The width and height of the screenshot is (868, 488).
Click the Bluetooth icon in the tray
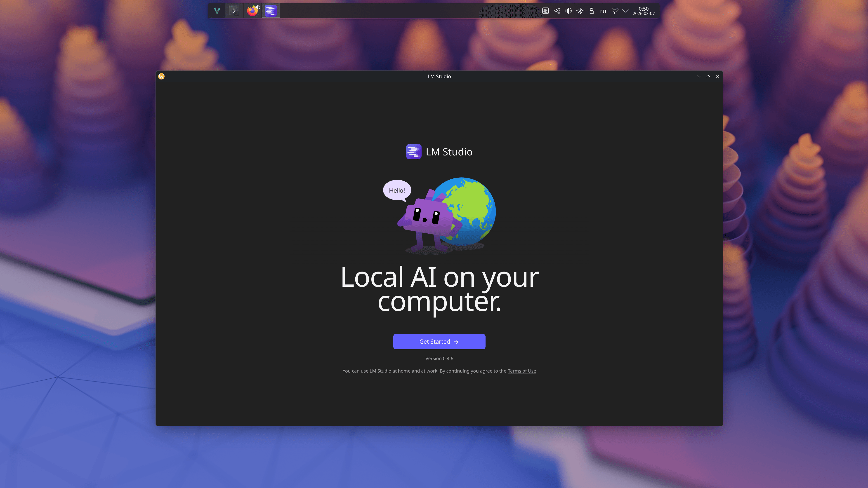(x=580, y=11)
